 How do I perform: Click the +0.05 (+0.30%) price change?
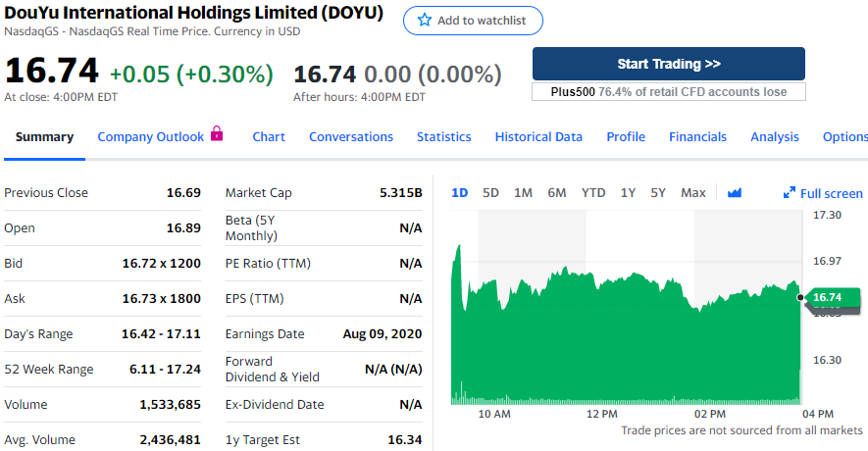coord(191,74)
